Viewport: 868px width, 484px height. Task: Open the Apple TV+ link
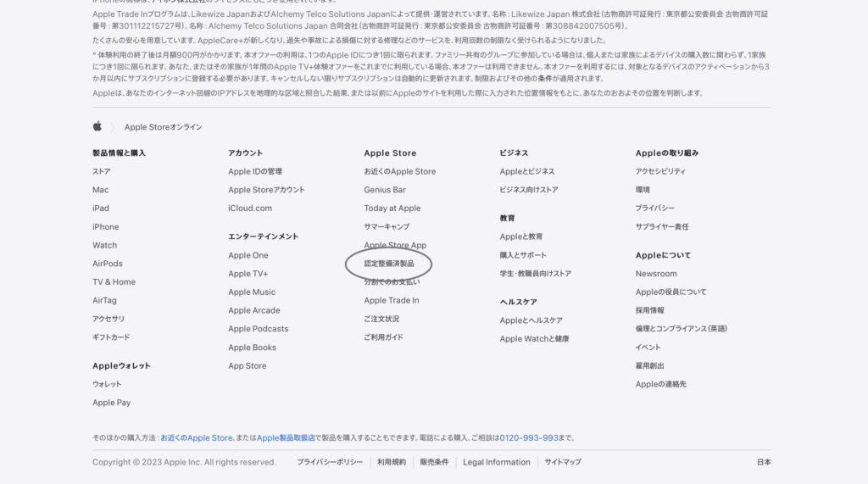(248, 274)
